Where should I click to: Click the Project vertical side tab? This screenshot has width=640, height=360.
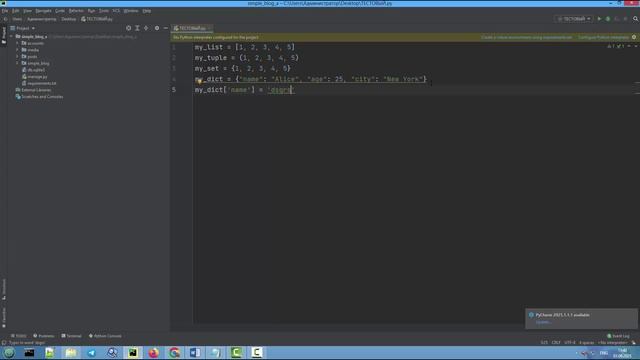tap(4, 36)
